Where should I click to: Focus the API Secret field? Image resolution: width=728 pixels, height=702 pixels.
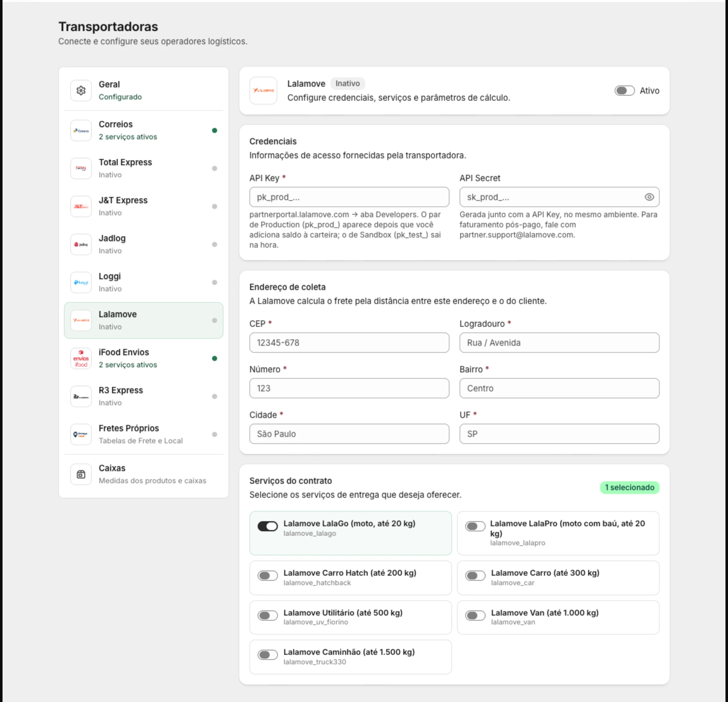[x=559, y=197]
